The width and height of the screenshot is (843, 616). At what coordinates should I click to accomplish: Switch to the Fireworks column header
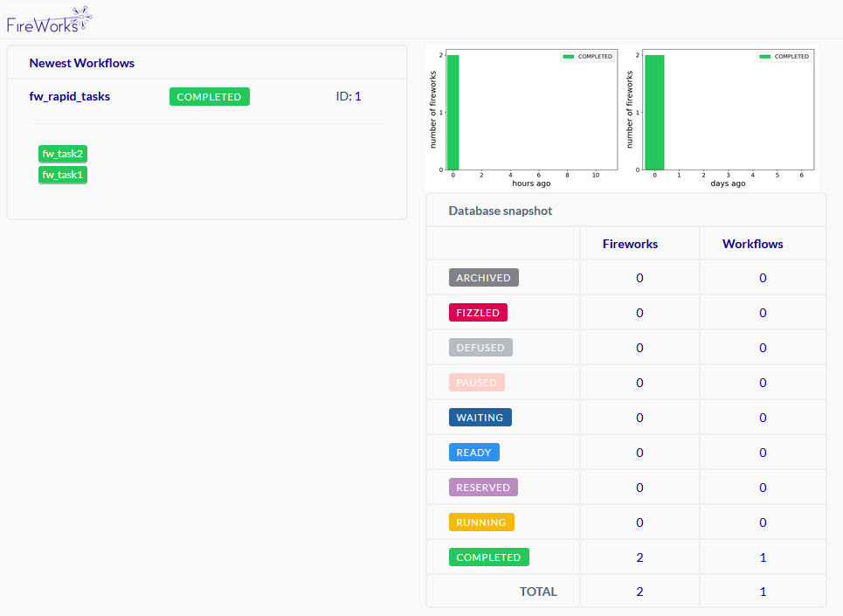pyautogui.click(x=630, y=243)
